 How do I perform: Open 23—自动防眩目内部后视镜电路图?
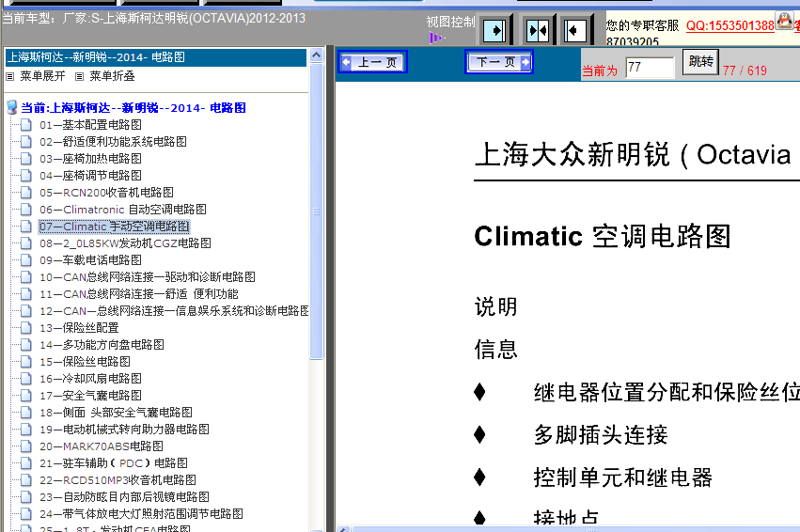tap(124, 497)
